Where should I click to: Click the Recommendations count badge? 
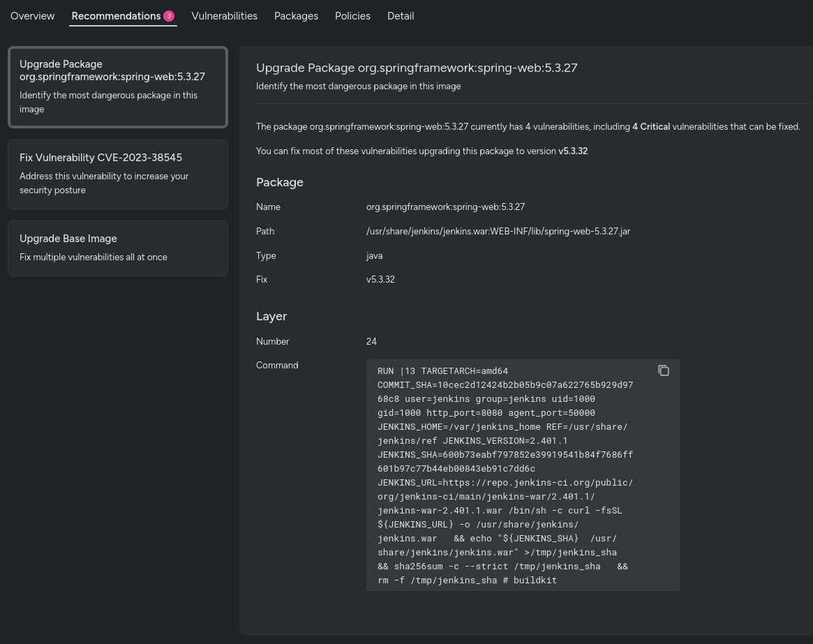point(169,16)
